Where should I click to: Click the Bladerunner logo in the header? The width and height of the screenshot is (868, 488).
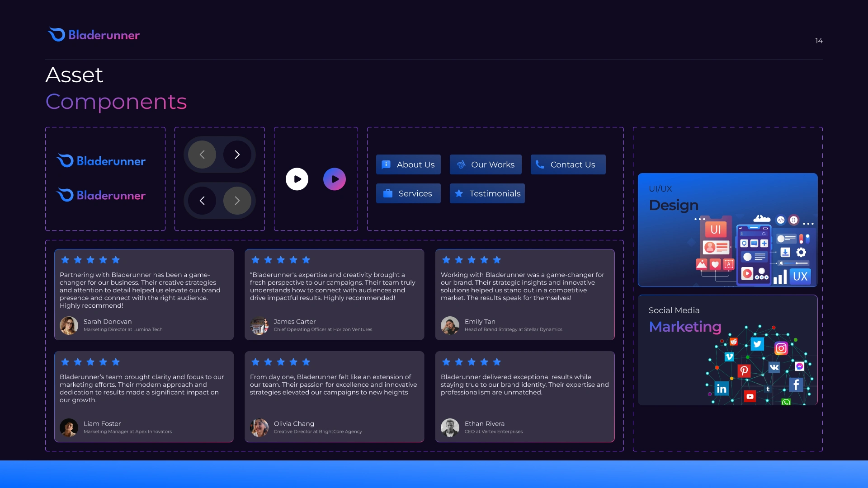(94, 35)
